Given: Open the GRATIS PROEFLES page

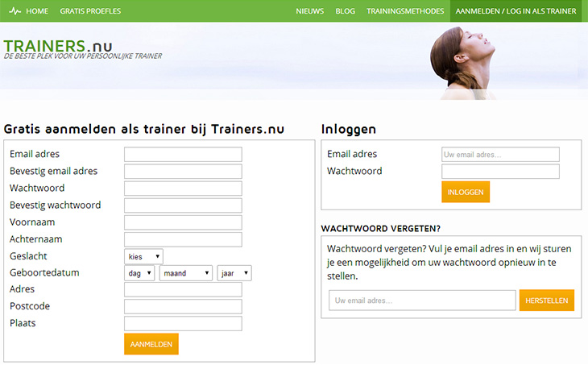Looking at the screenshot, I should pos(90,11).
